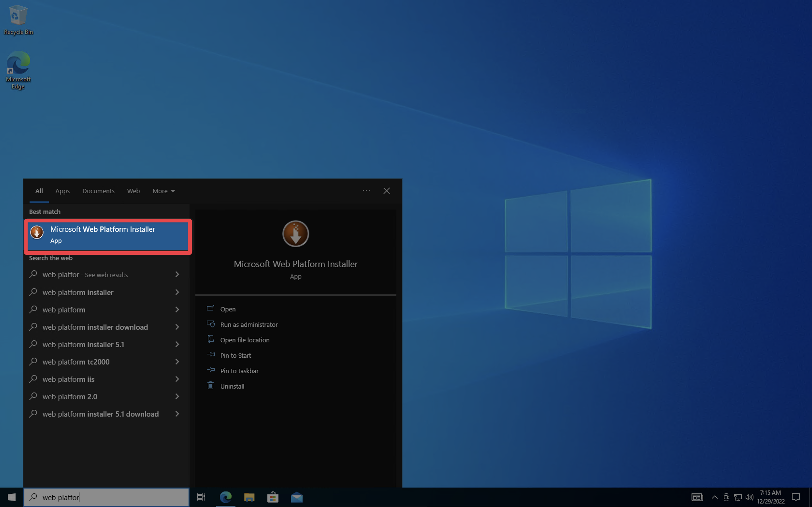
Task: Switch to Documents tab in search
Action: tap(98, 191)
